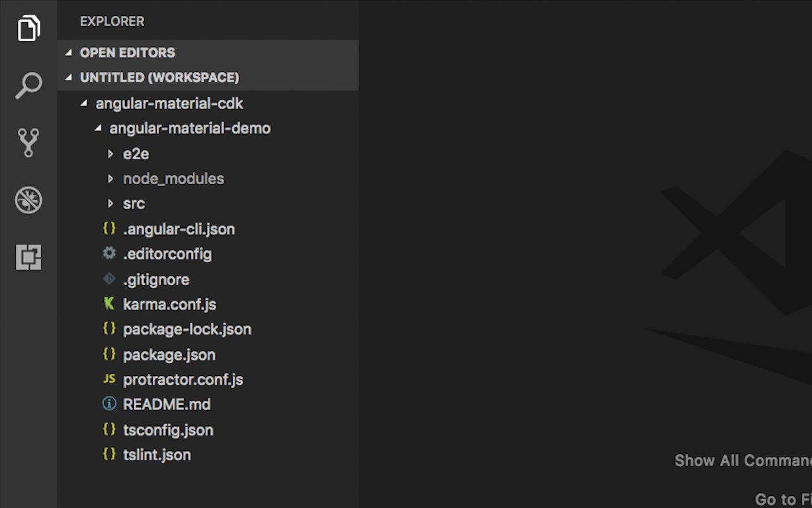Image resolution: width=812 pixels, height=508 pixels.
Task: Select the angular-material-demo folder name
Action: (x=190, y=128)
